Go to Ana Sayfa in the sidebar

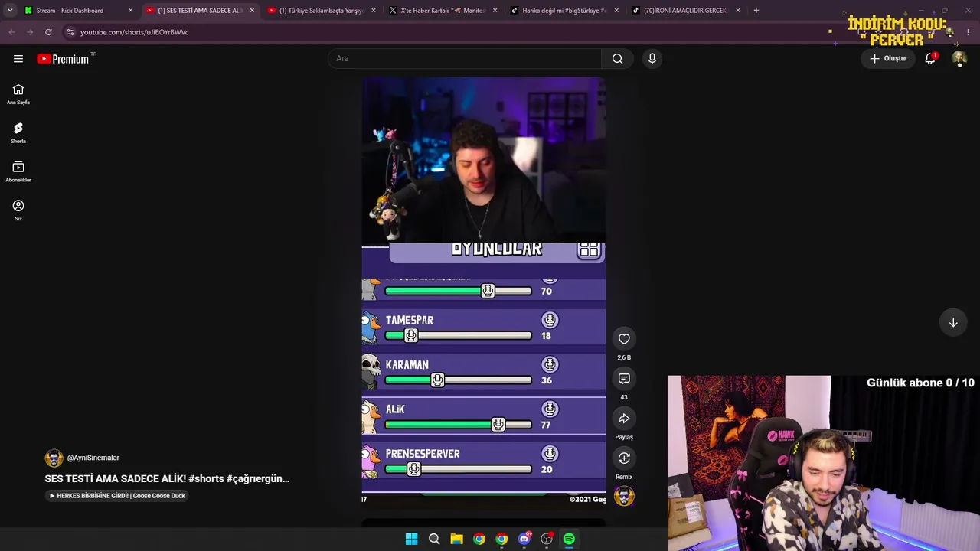click(x=18, y=94)
